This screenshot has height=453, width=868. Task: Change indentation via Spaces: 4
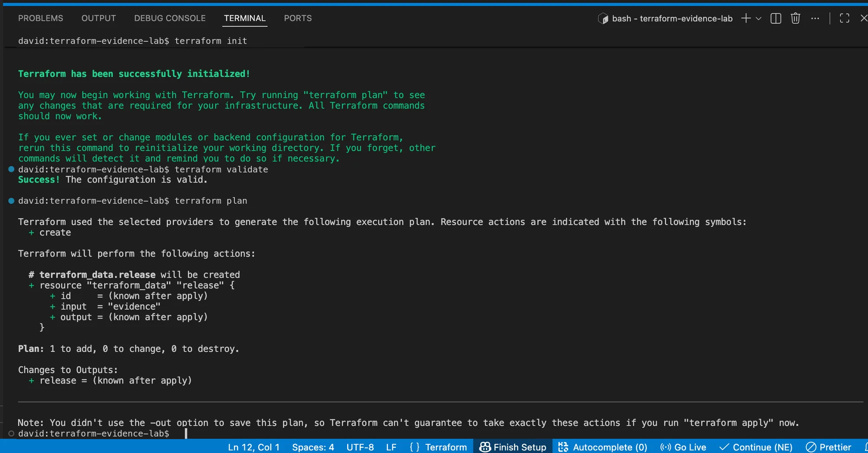[x=313, y=447]
